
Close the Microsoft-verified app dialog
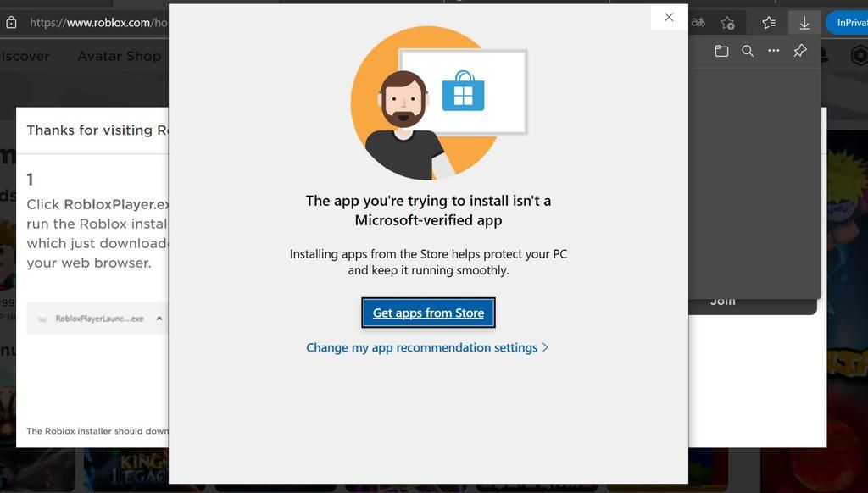[x=669, y=17]
